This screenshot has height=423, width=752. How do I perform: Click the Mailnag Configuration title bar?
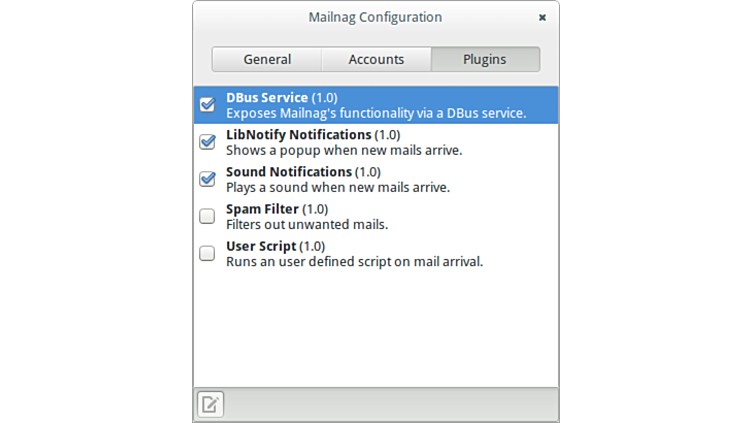375,18
